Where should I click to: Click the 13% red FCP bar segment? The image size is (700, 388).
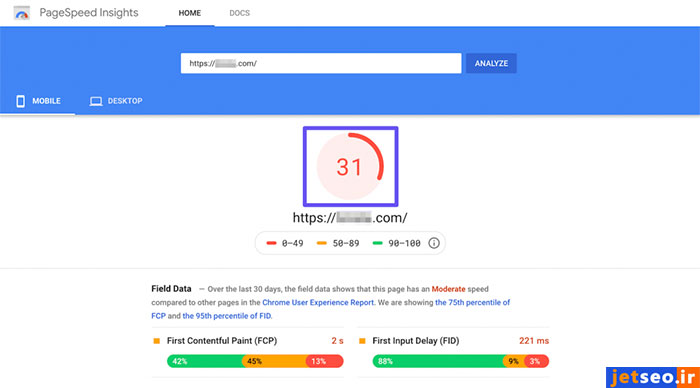coord(325,361)
